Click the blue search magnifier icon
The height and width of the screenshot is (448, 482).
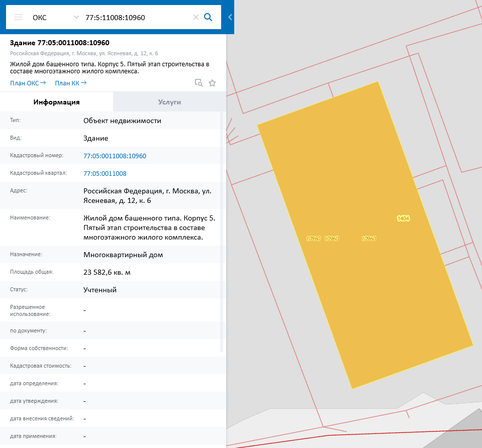[208, 17]
